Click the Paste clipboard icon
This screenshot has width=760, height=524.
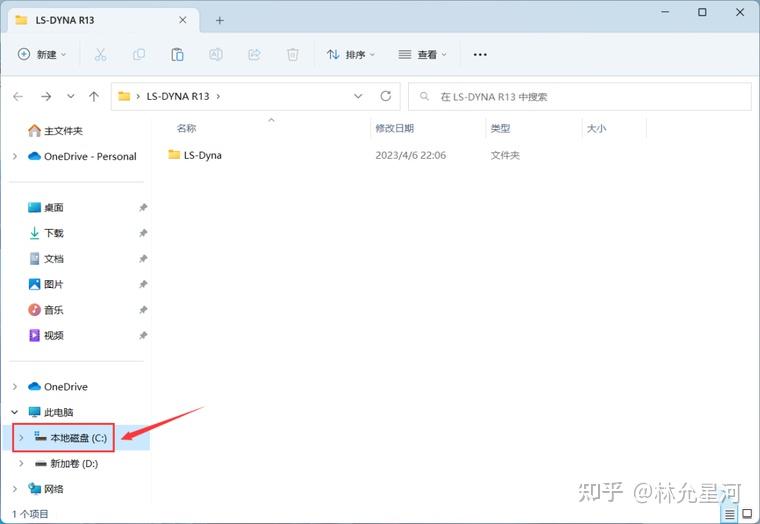pos(177,54)
